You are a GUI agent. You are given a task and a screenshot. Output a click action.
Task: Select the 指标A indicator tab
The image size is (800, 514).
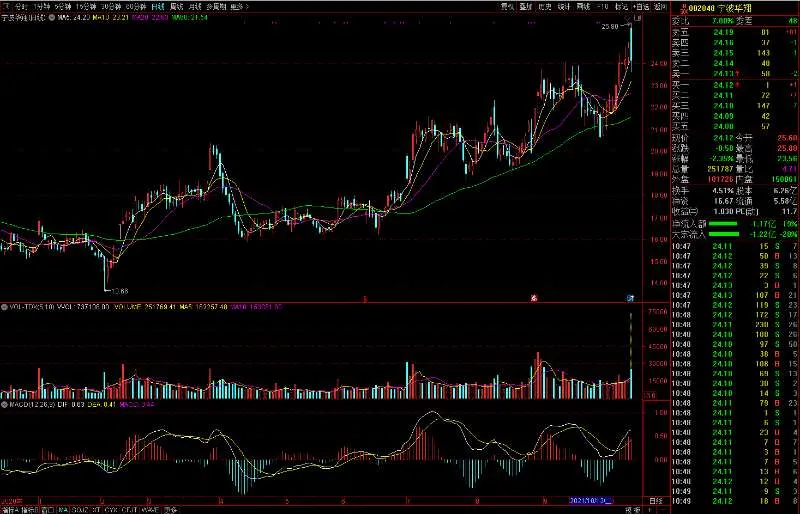10,510
